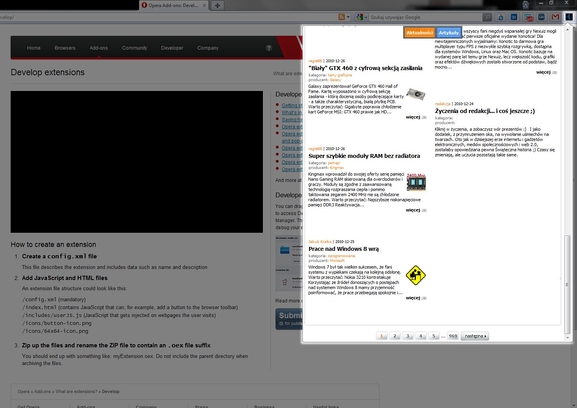The height and width of the screenshot is (408, 577).
Task: Click the 'następna' next page button
Action: [475, 336]
